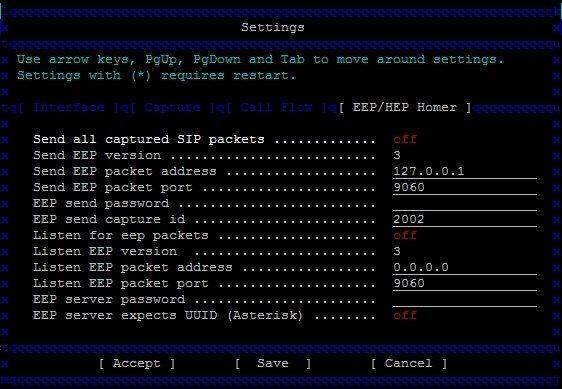
Task: Select the 'Listen EEP packet port' label
Action: (121, 283)
